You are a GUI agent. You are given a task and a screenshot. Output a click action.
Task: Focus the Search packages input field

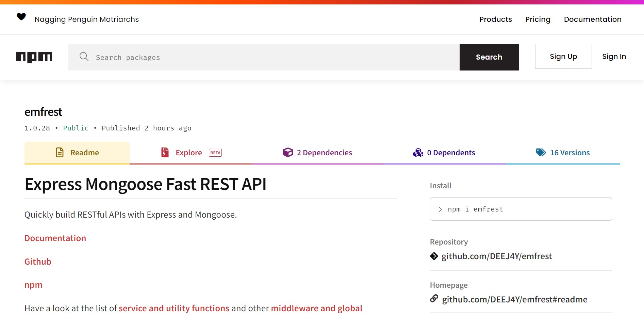coord(264,57)
